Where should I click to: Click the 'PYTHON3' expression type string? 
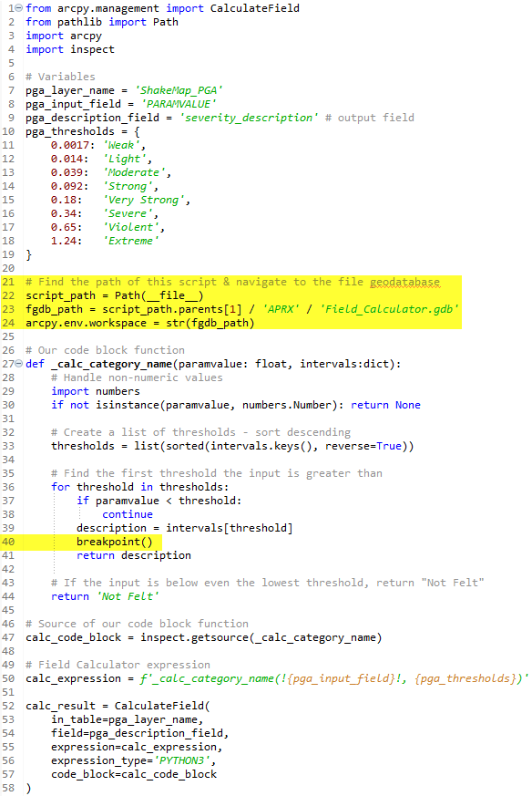click(x=181, y=761)
